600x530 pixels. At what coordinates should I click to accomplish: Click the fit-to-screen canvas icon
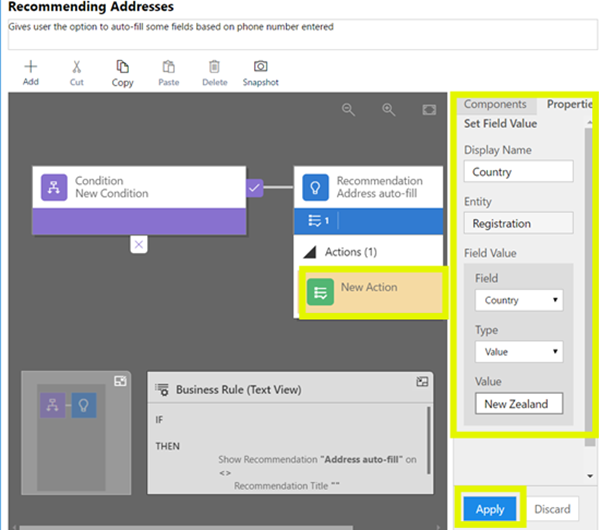tap(429, 110)
